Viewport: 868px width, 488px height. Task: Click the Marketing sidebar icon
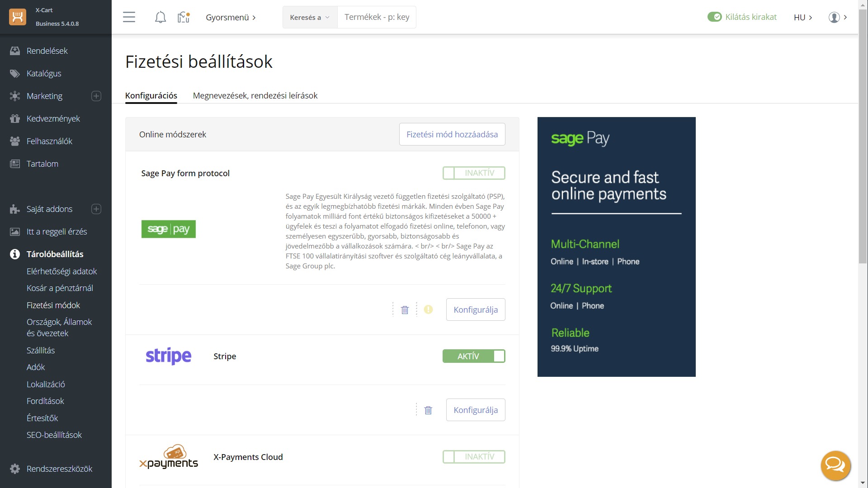click(15, 96)
